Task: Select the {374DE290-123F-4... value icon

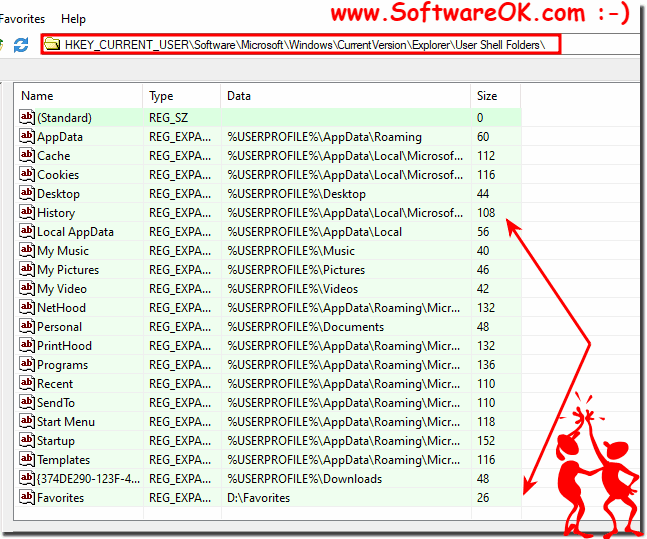Action: pos(27,478)
